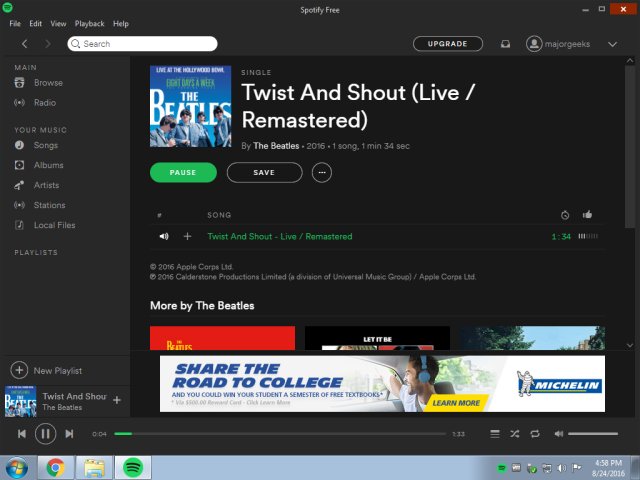Click now playing album thumbnail

[20, 401]
